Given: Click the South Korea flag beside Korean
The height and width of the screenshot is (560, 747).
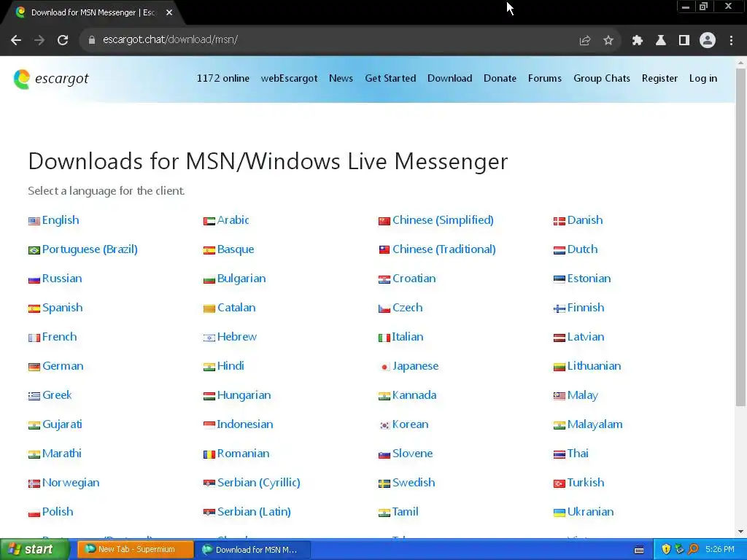Looking at the screenshot, I should pos(384,426).
